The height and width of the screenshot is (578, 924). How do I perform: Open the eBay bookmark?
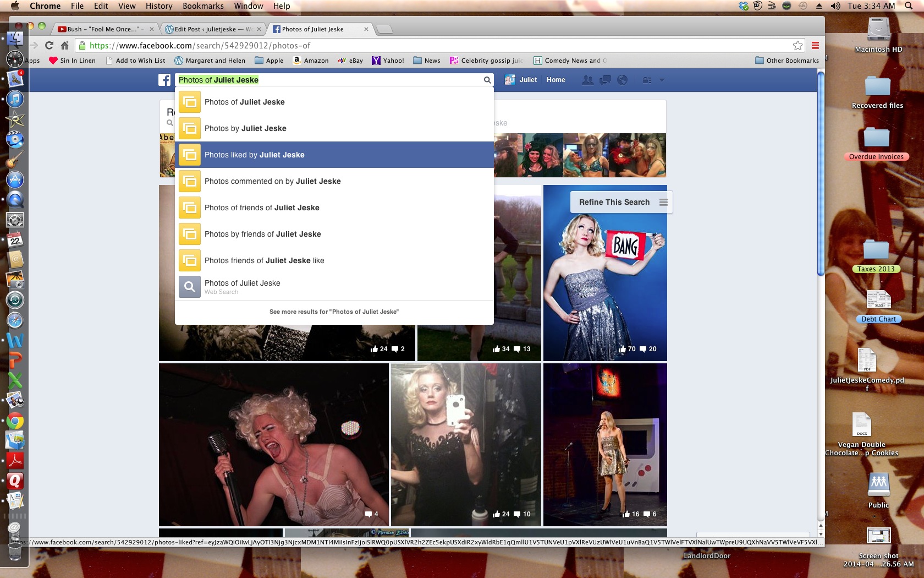[x=350, y=61]
